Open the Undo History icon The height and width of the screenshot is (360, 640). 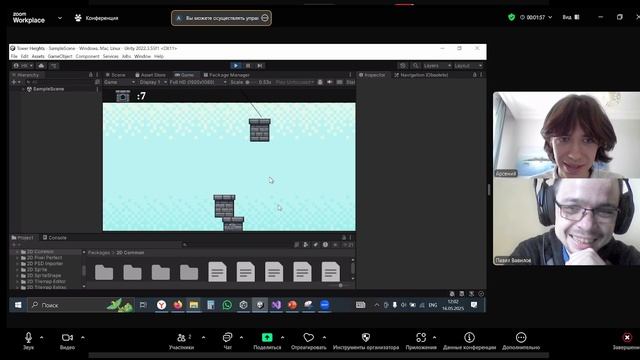403,66
